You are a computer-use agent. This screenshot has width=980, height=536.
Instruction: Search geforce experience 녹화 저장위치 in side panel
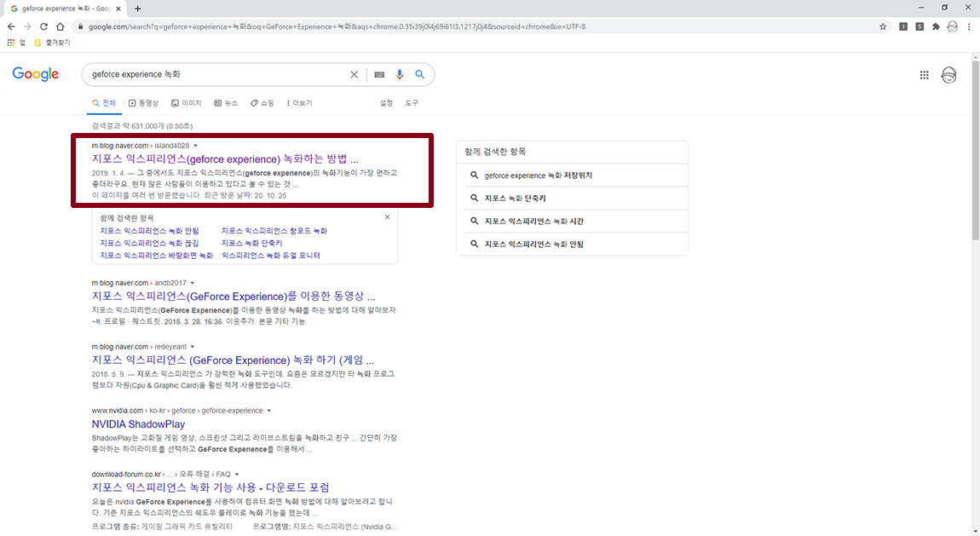pos(572,176)
